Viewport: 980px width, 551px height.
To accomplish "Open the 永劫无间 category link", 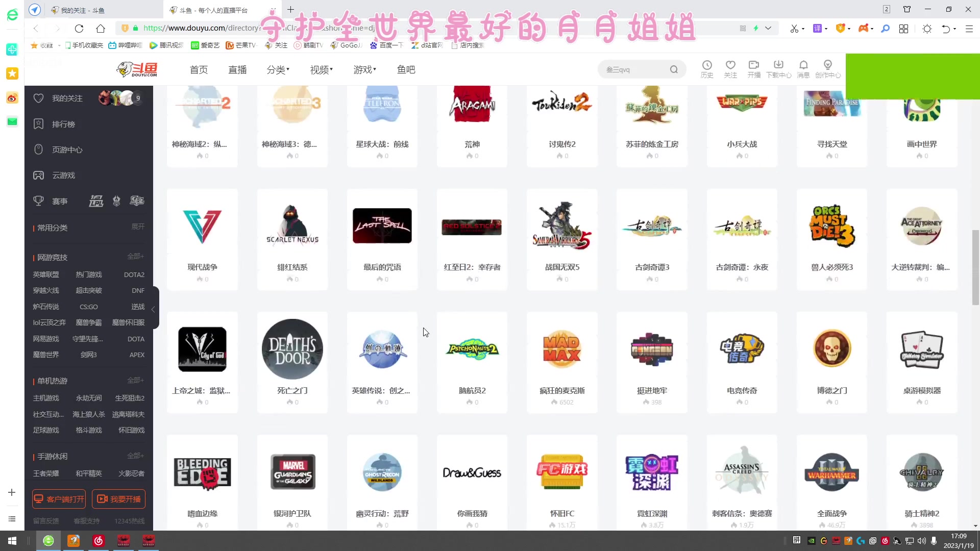I will click(x=89, y=398).
